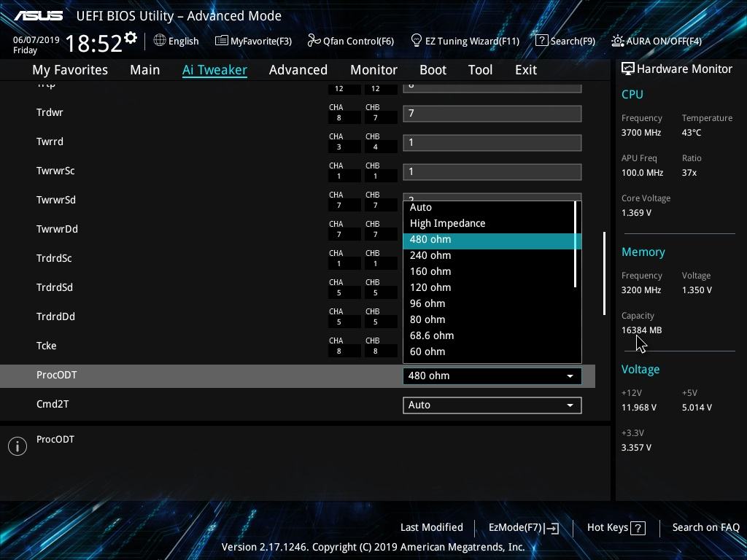Click the Tcke timing label
Viewport: 747px width, 560px height.
[x=46, y=346]
